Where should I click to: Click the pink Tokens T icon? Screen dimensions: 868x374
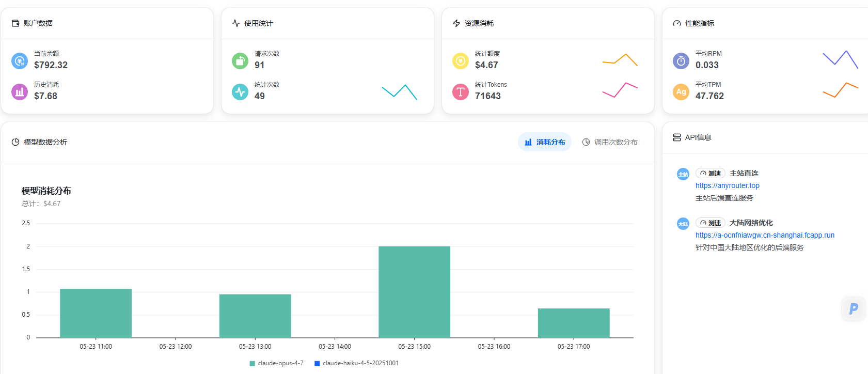pos(461,92)
